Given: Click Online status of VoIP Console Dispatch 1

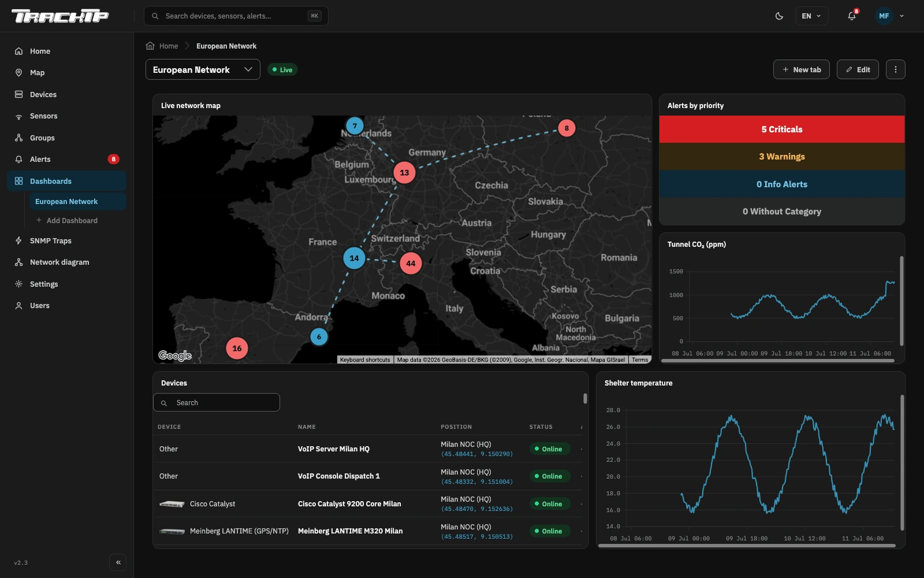Looking at the screenshot, I should tap(550, 476).
